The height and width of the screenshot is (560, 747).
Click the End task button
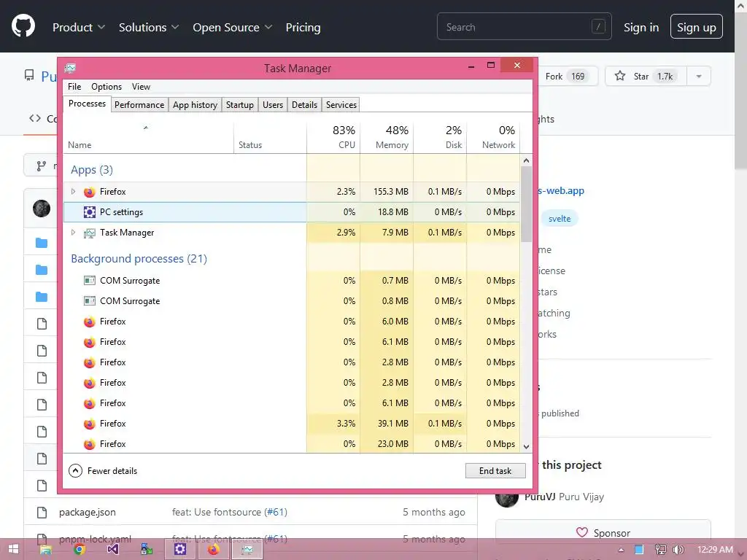point(495,470)
